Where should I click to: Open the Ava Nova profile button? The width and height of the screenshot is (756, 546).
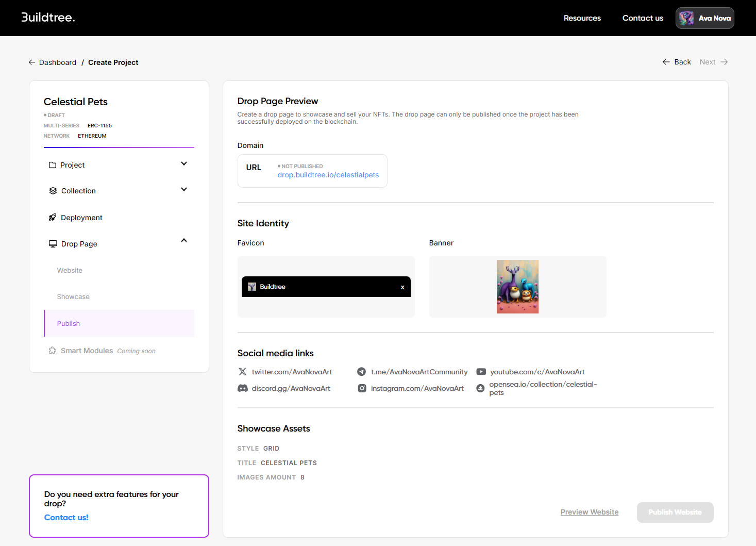[x=704, y=18]
